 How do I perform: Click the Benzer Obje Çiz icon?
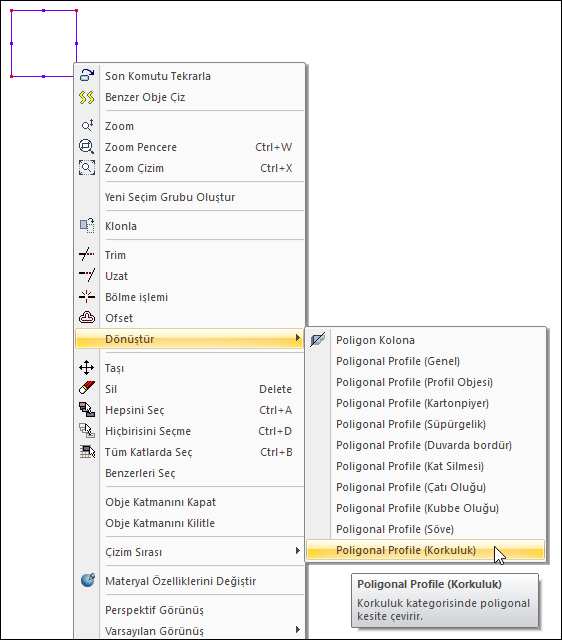87,97
